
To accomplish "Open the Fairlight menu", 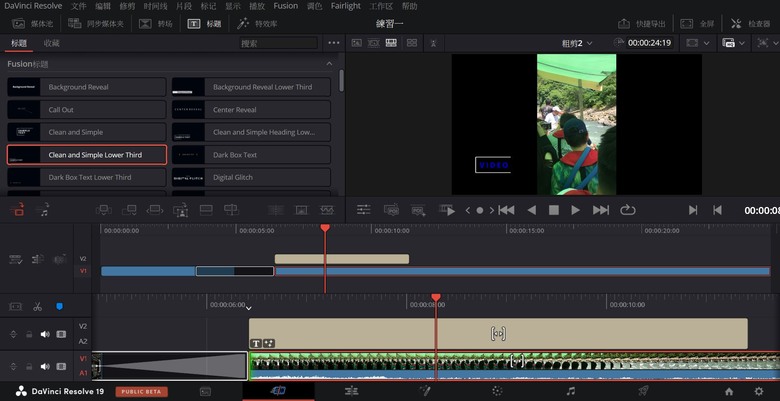I will [346, 6].
